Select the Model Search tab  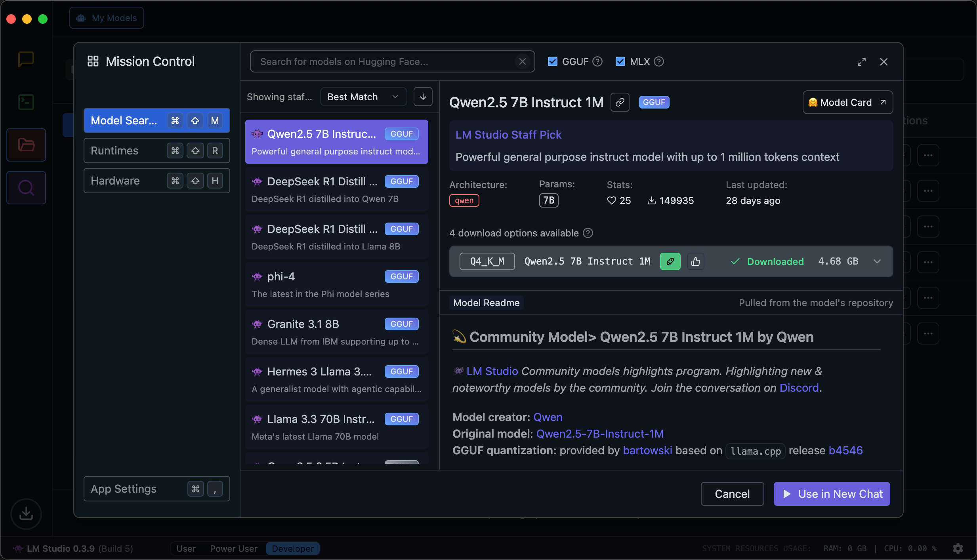(x=157, y=120)
